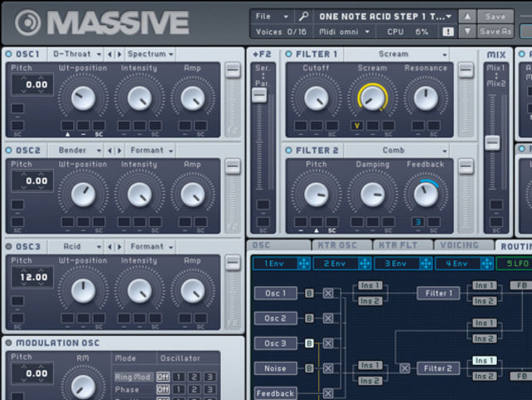Click the Save As button
This screenshot has width=532, height=400.
point(495,32)
